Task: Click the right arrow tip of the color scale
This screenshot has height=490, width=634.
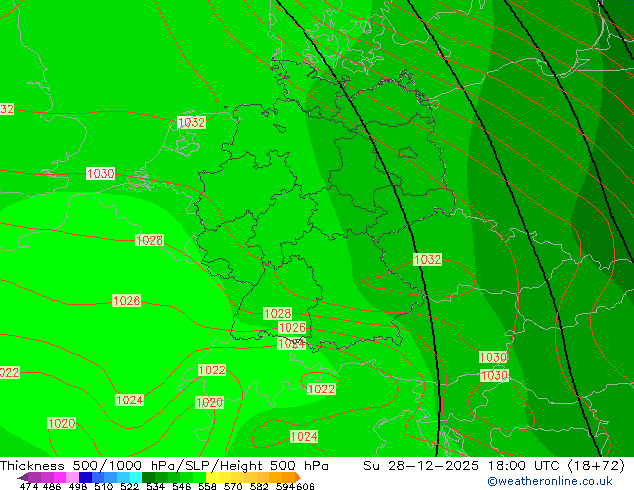Action: click(299, 478)
